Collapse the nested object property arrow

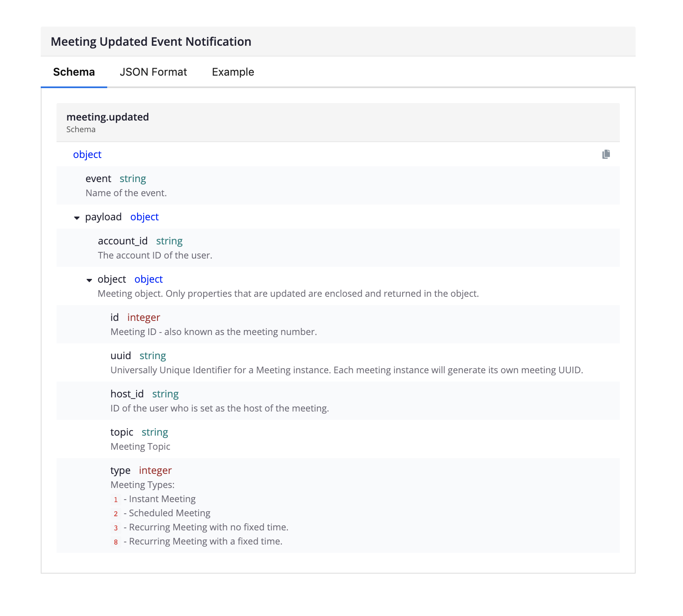(x=89, y=280)
